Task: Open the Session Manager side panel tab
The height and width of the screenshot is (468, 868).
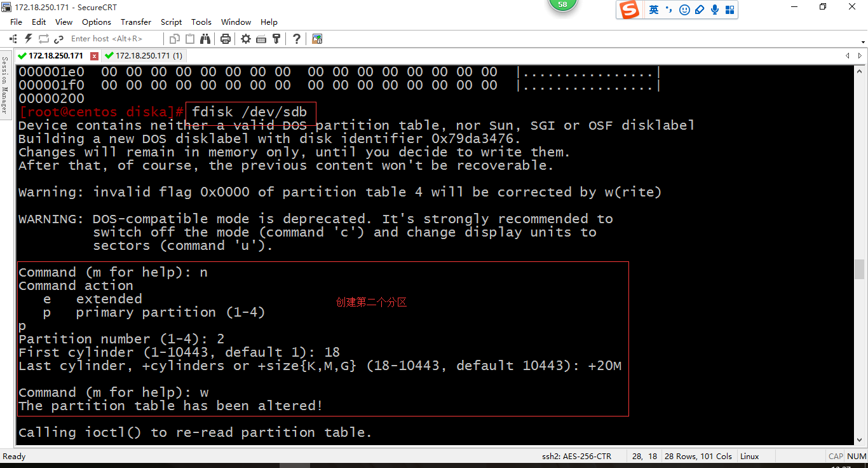Action: [5, 85]
